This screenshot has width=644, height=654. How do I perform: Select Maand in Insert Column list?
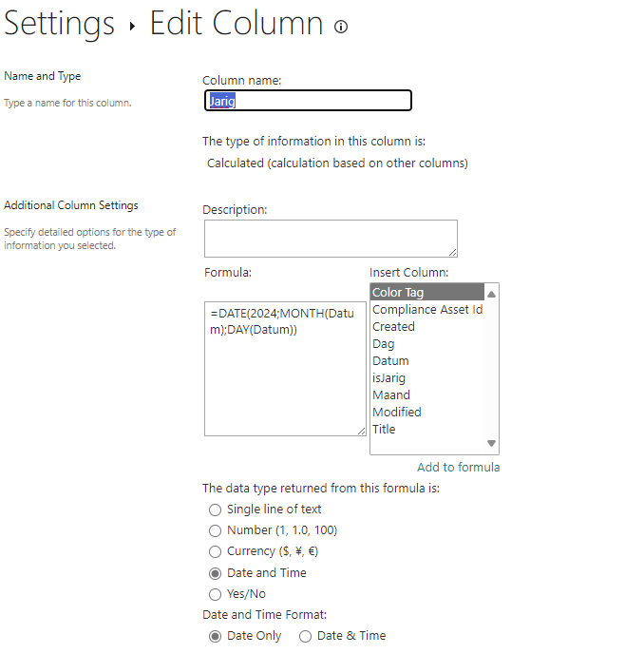point(391,395)
